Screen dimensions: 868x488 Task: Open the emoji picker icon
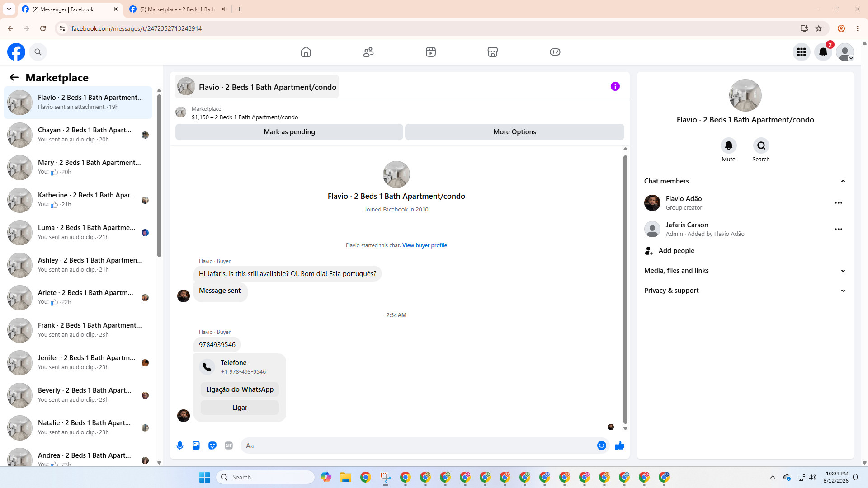(602, 446)
